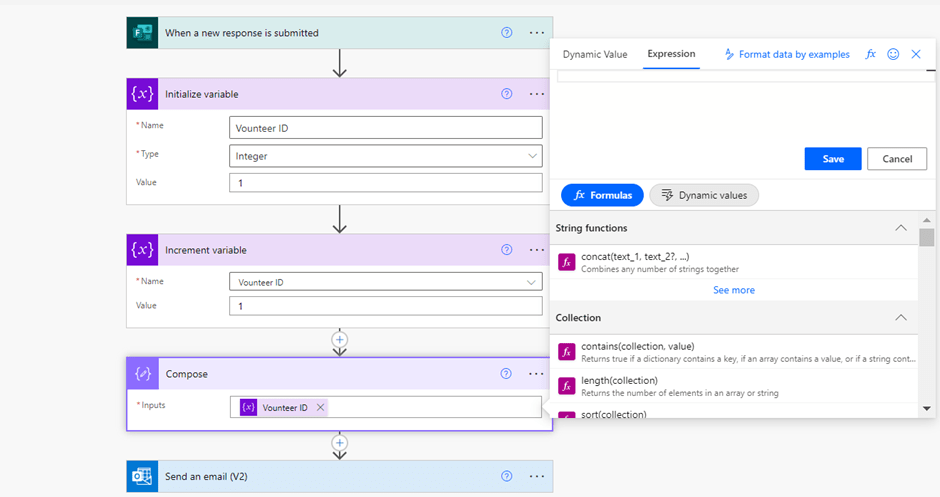
Task: Click help icon on Initialize variable step
Action: [506, 94]
